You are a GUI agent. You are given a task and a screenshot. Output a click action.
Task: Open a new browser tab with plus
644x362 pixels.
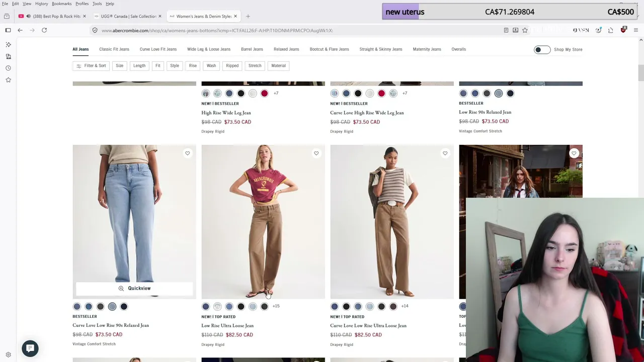pos(248,16)
